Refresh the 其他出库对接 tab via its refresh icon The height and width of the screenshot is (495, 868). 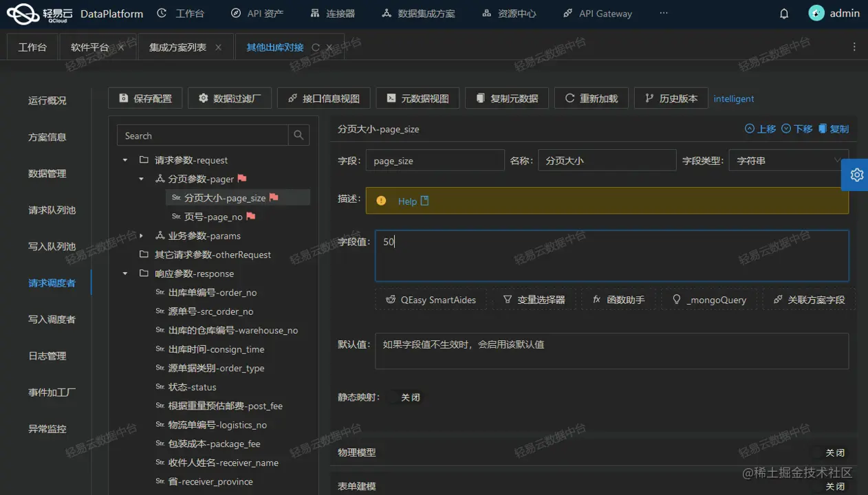tap(316, 47)
